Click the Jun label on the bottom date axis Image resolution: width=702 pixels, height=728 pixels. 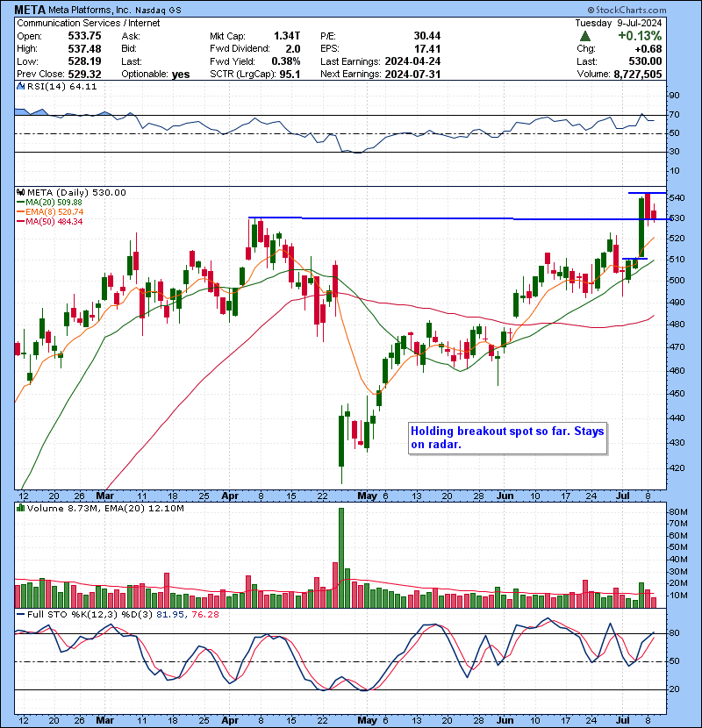tap(505, 720)
